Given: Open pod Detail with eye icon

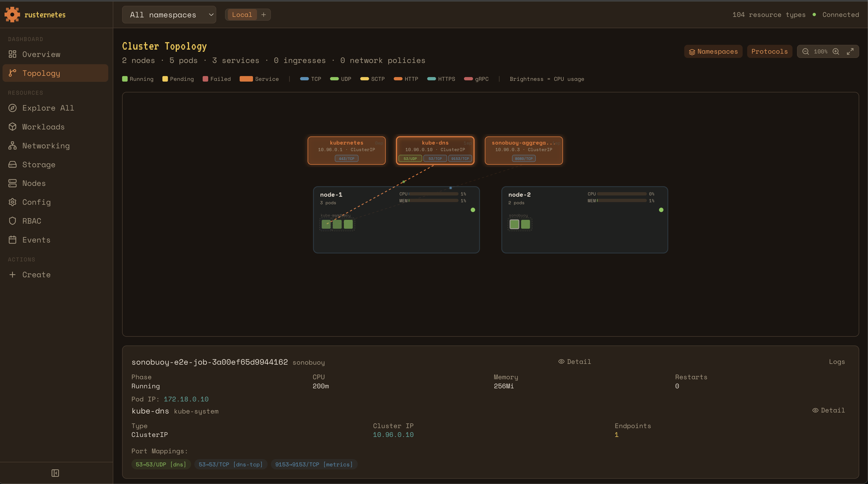Looking at the screenshot, I should pos(574,362).
